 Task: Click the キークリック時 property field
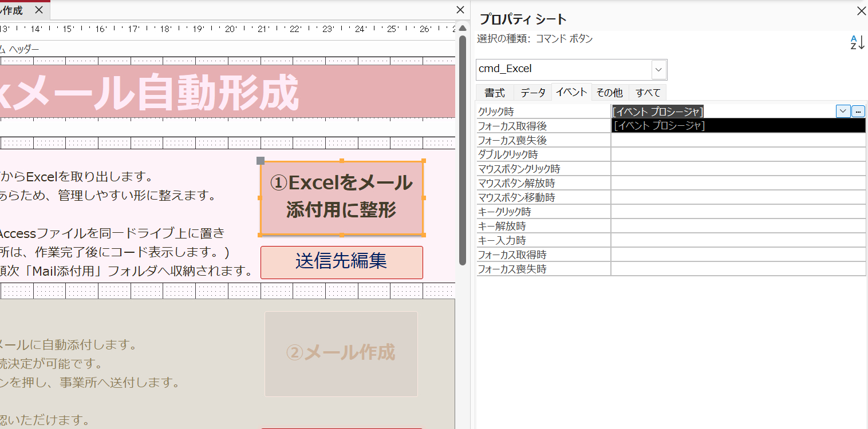(x=738, y=212)
